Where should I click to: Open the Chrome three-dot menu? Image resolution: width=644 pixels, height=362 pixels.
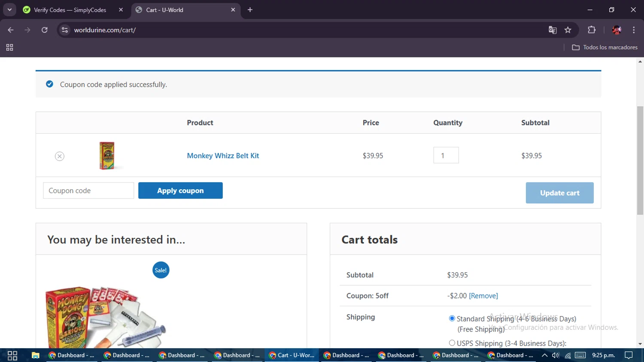(x=634, y=30)
